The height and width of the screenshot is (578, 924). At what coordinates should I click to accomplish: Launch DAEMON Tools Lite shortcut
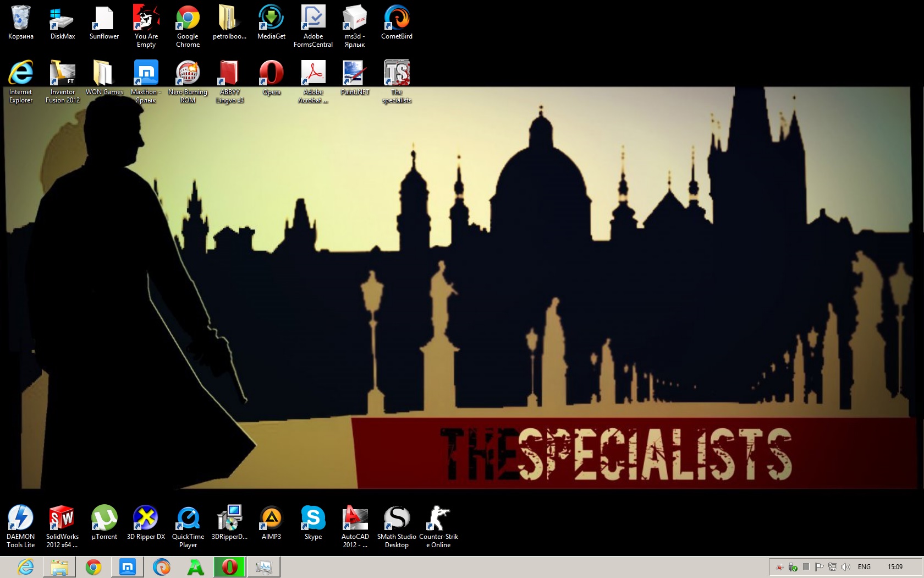coord(21,527)
